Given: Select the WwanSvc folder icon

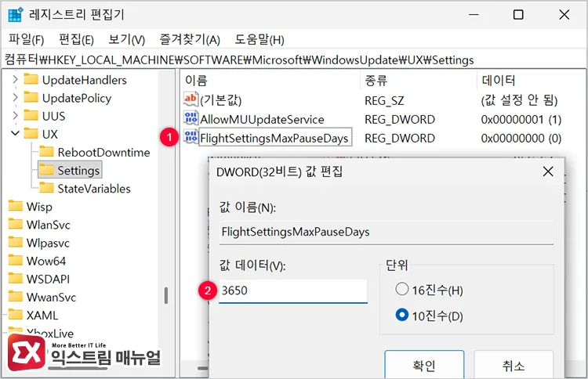Looking at the screenshot, I should 16,297.
